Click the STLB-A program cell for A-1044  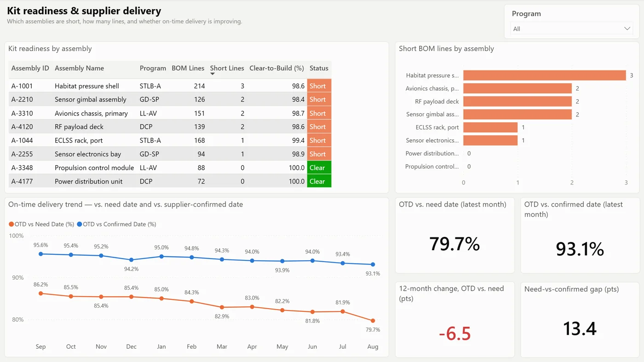click(150, 140)
